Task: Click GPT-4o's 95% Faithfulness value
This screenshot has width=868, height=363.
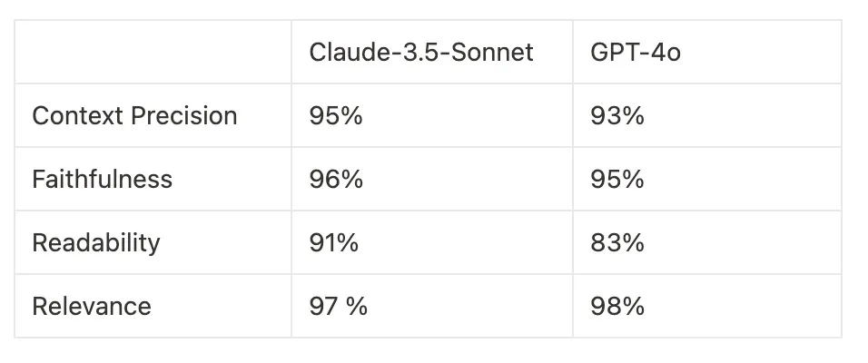Action: point(616,180)
